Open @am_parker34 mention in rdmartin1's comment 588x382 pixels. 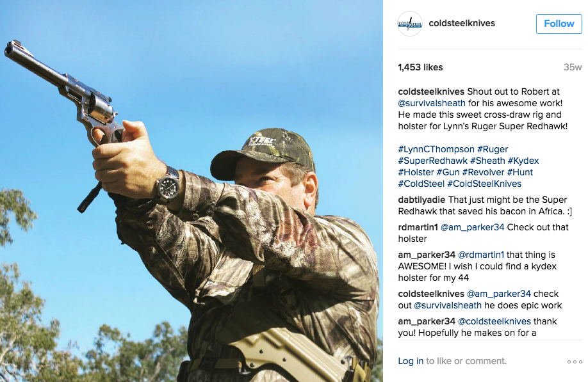coord(472,227)
